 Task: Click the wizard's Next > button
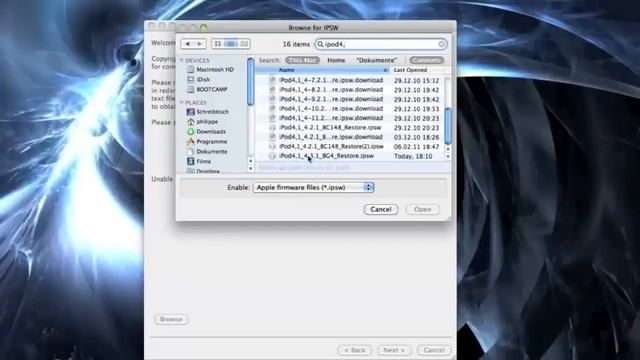click(x=394, y=350)
